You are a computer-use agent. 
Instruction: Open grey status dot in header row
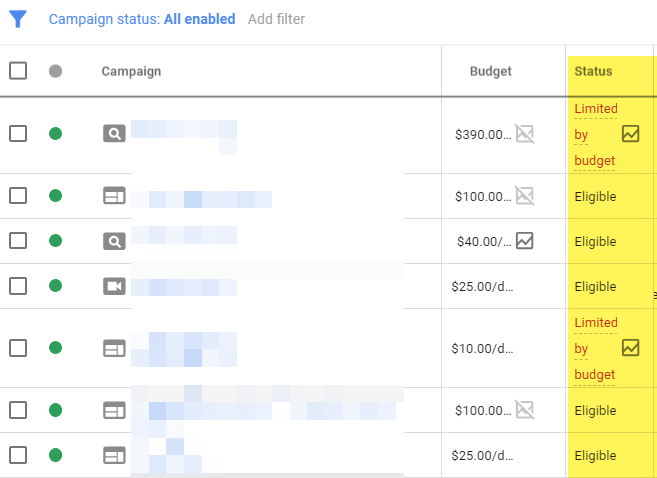click(x=55, y=71)
